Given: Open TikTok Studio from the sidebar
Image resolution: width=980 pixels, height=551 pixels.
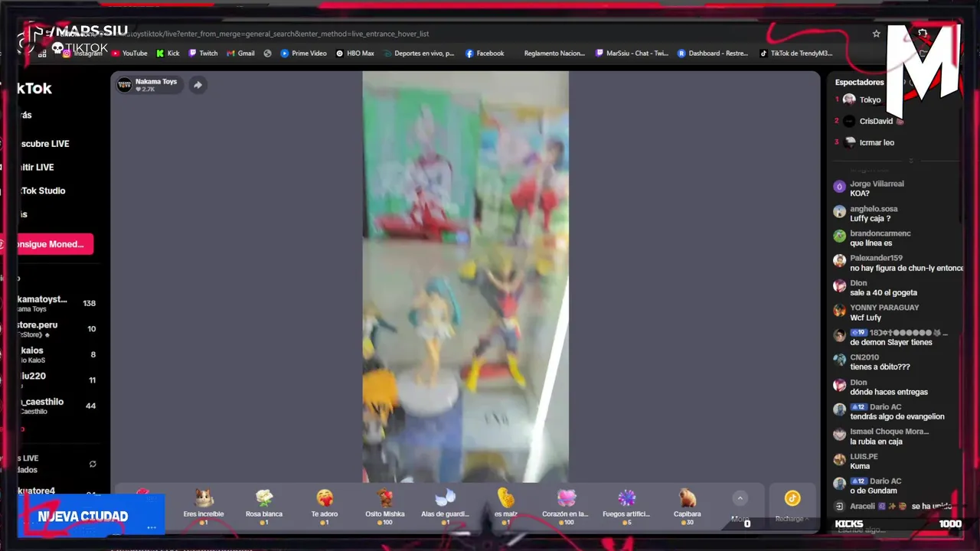Looking at the screenshot, I should (x=42, y=191).
